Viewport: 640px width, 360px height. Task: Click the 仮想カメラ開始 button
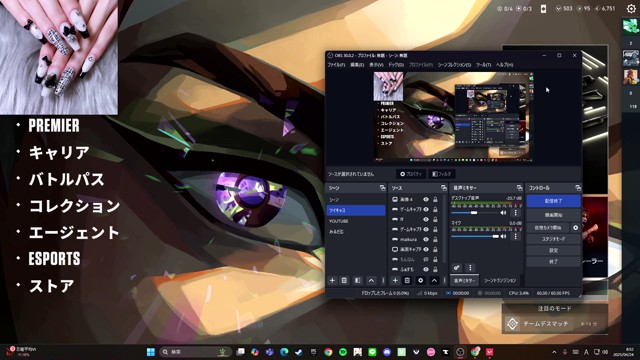[548, 228]
